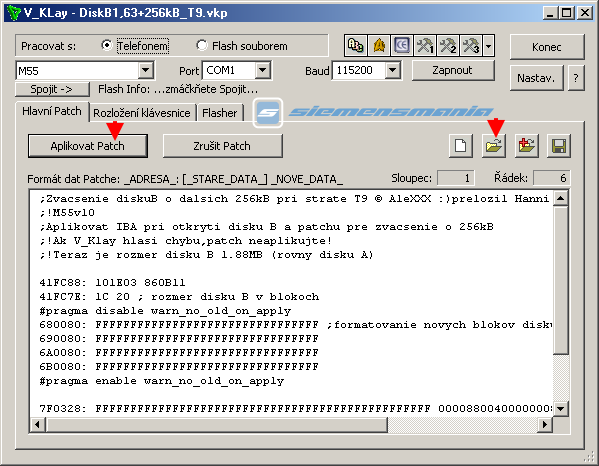Open the Baud 115200 dropdown

(392, 70)
